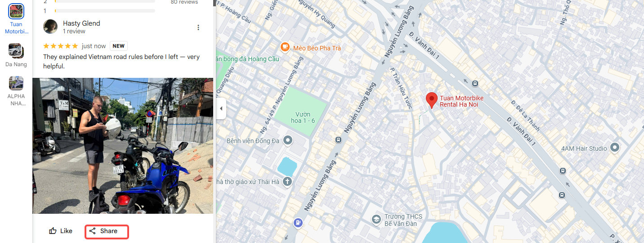Open ALPHA NHA recent search thumbnail
This screenshot has width=644, height=243.
(16, 83)
